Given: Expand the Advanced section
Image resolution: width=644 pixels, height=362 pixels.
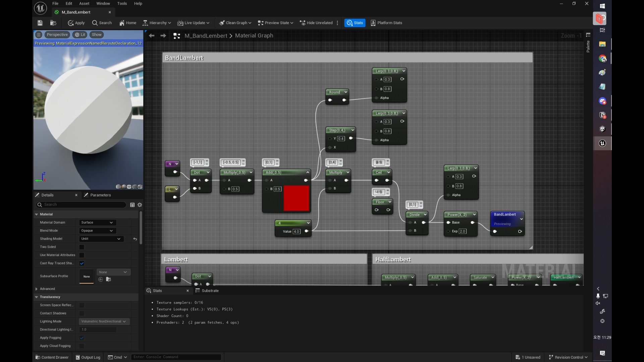Looking at the screenshot, I should tap(37, 289).
